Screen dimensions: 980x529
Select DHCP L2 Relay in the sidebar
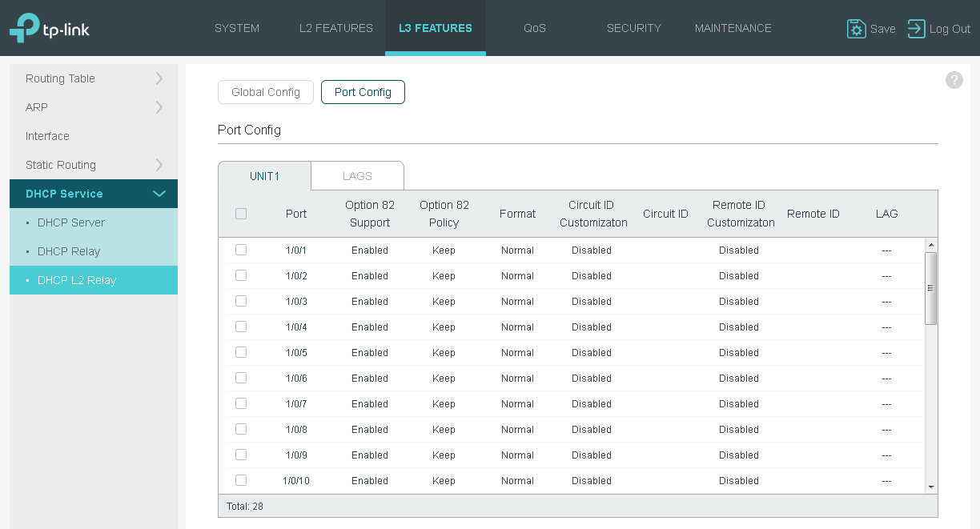(94, 280)
